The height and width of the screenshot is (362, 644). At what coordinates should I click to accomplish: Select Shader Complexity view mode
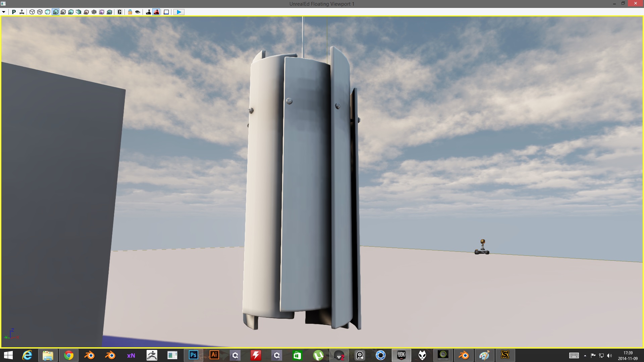point(95,12)
